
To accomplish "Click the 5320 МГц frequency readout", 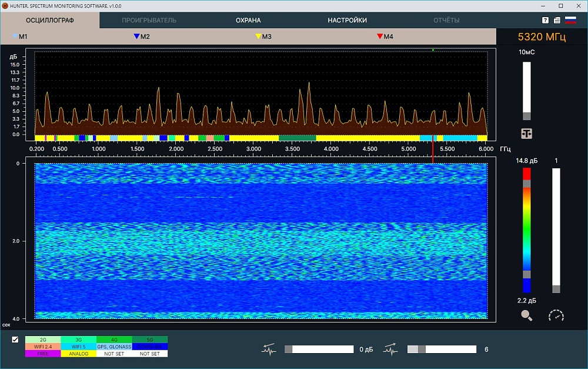I will point(542,37).
